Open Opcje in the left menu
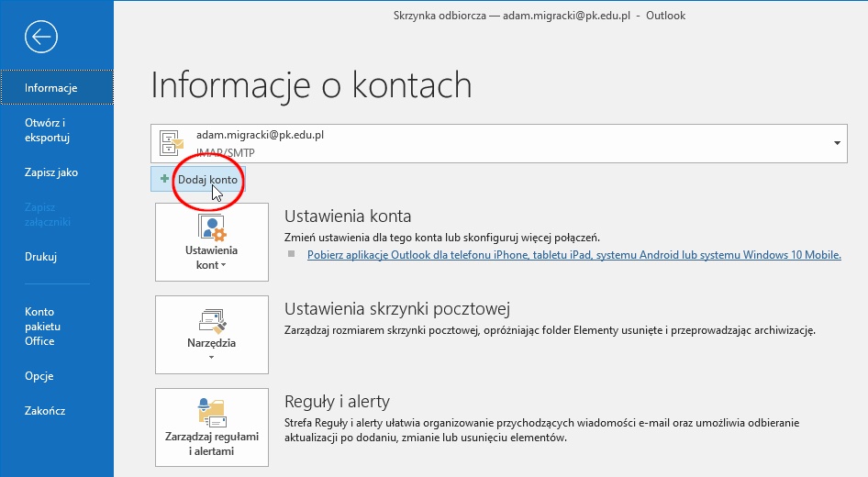The height and width of the screenshot is (477, 868). coord(39,376)
